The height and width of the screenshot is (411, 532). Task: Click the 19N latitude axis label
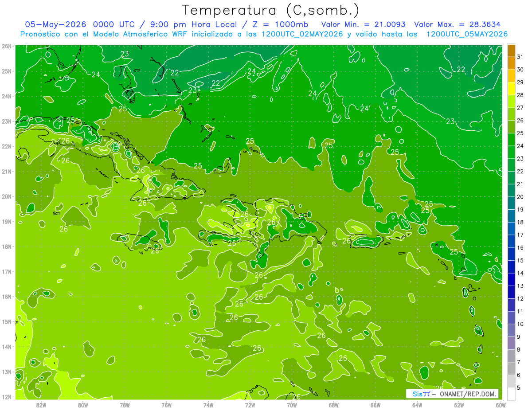click(7, 221)
